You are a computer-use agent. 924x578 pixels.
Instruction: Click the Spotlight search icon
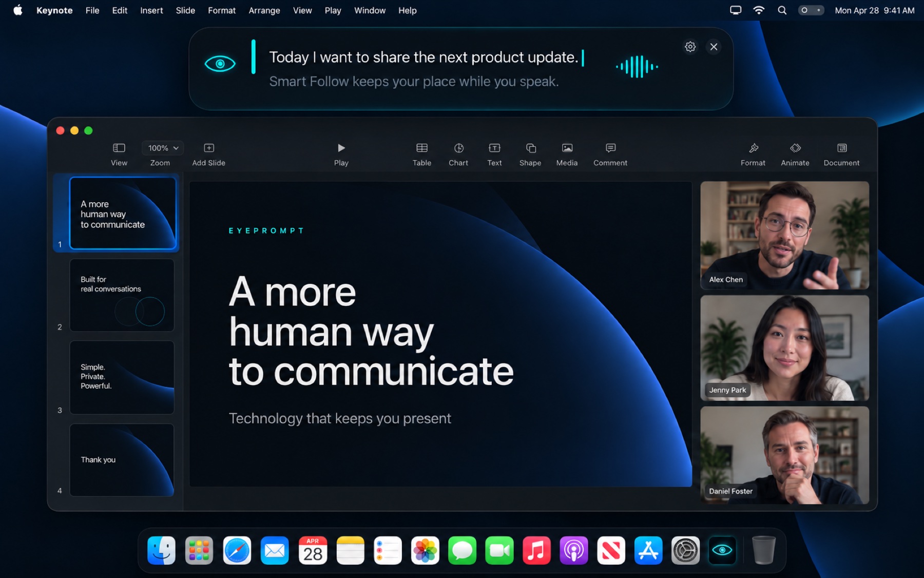coord(782,10)
